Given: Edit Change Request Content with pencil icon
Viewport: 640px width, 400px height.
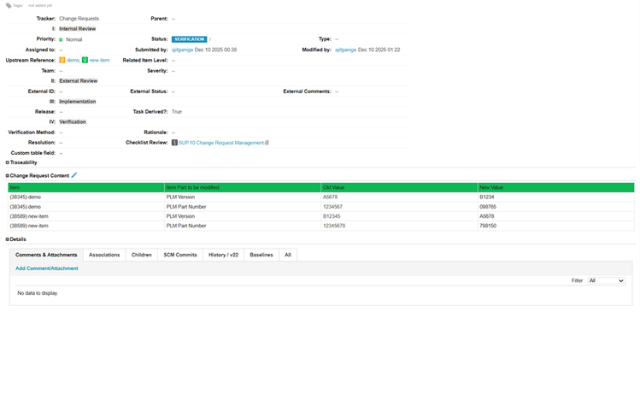Looking at the screenshot, I should pyautogui.click(x=74, y=175).
